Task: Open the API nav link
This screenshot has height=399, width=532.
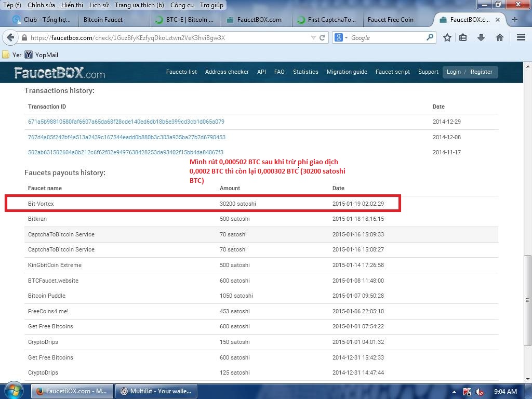Action: coord(261,72)
